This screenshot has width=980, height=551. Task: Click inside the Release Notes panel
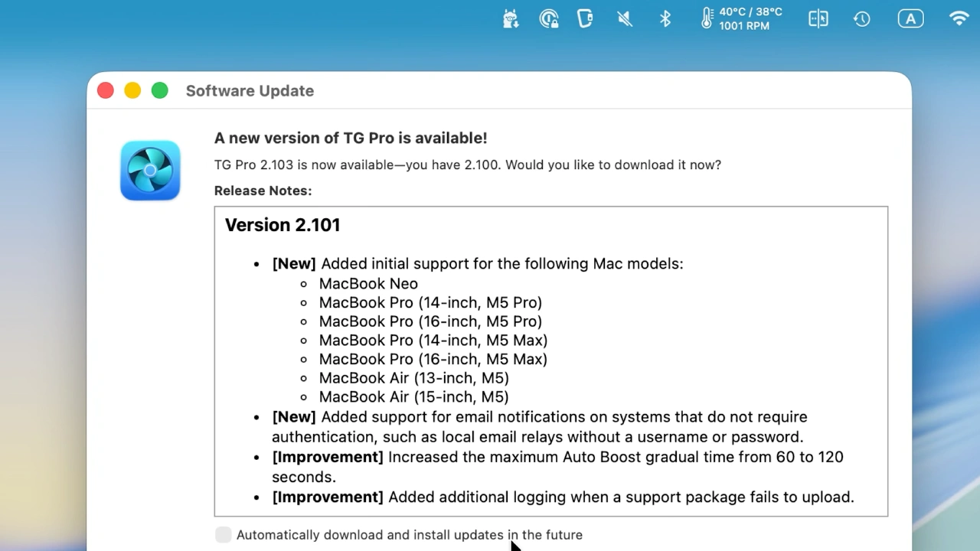pos(551,360)
